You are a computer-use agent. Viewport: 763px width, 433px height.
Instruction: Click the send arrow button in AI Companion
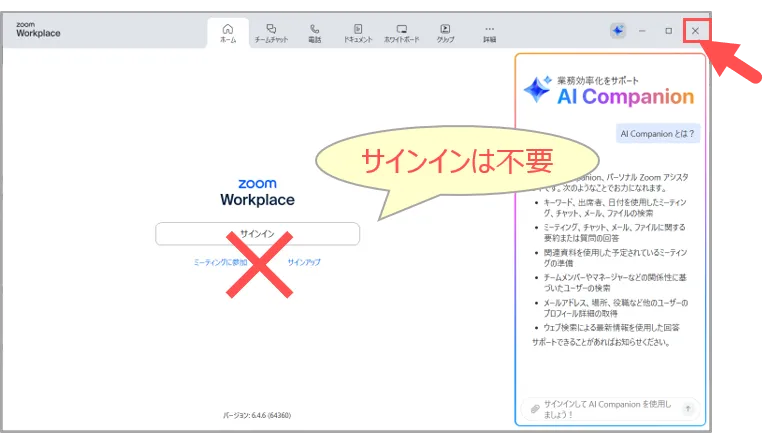click(x=688, y=409)
